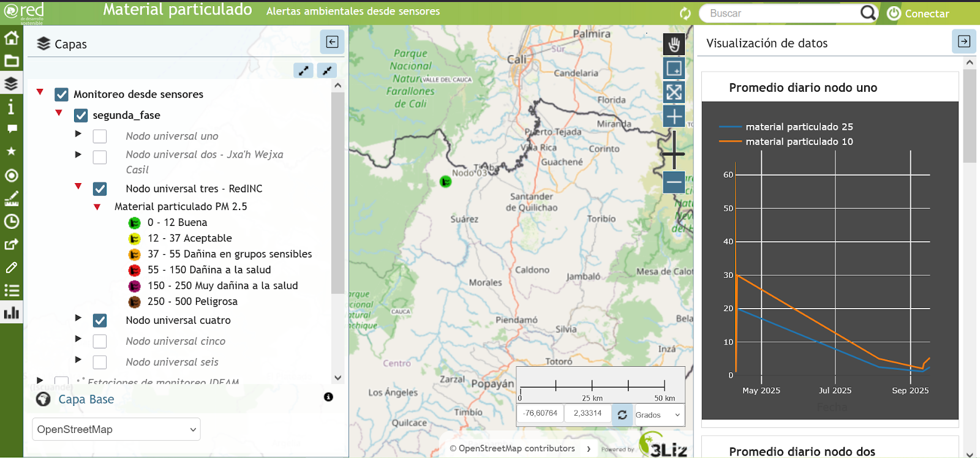The image size is (980, 458).
Task: Enable Nodo universal cinco checkbox
Action: coord(100,341)
